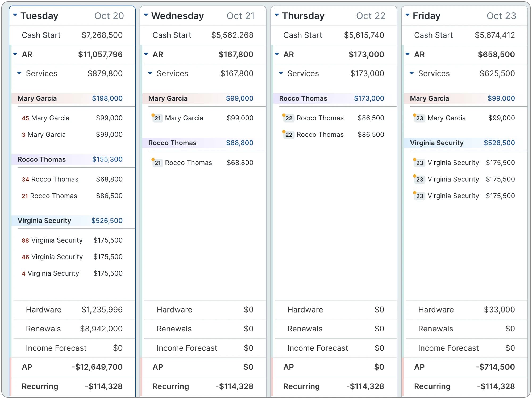The height and width of the screenshot is (399, 532).
Task: Click Tuesday's Cash Start $7,268,500
Action: pos(72,35)
